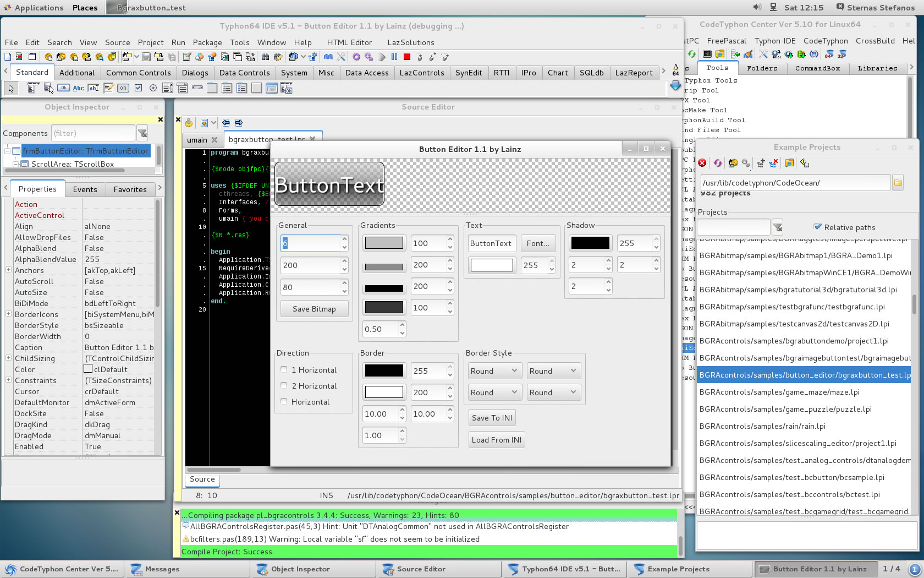Select the TLabel 'Abc' component icon
This screenshot has width=924, height=578.
[78, 88]
